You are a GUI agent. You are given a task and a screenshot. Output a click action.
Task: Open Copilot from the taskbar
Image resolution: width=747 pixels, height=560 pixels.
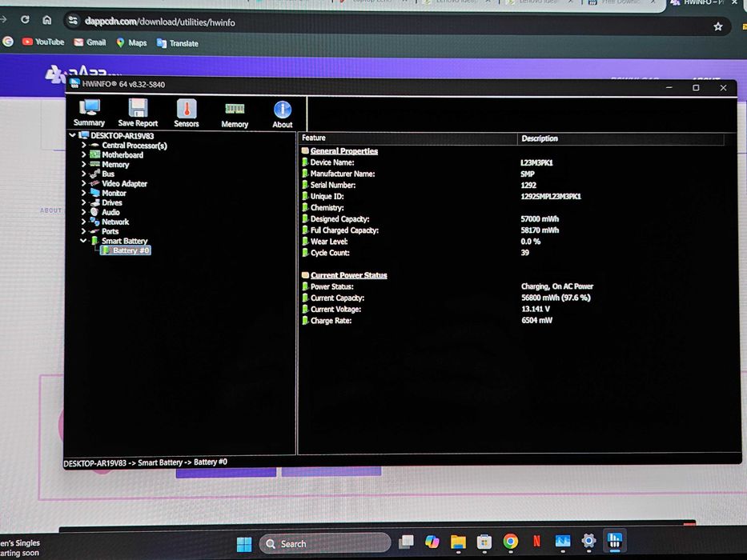point(432,542)
